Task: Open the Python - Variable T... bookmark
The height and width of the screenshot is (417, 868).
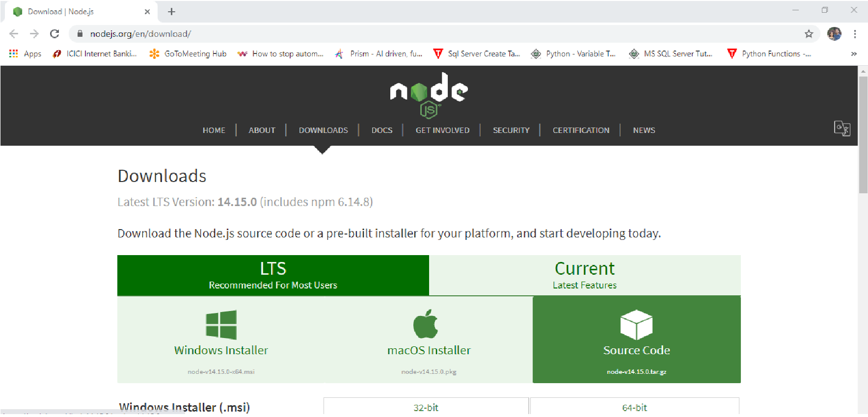Action: (x=573, y=54)
